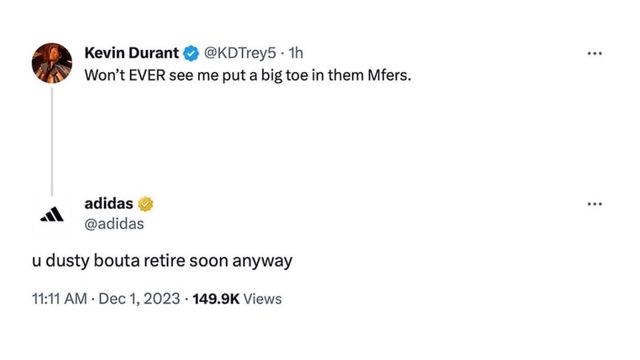Click Kevin Durant's blue verified badge
640x360 pixels.
pyautogui.click(x=191, y=53)
